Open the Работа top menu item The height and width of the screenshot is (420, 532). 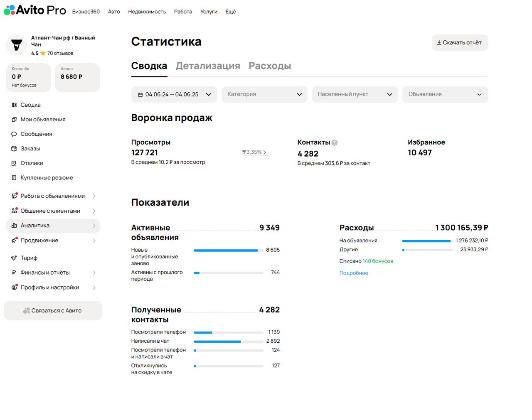[183, 12]
